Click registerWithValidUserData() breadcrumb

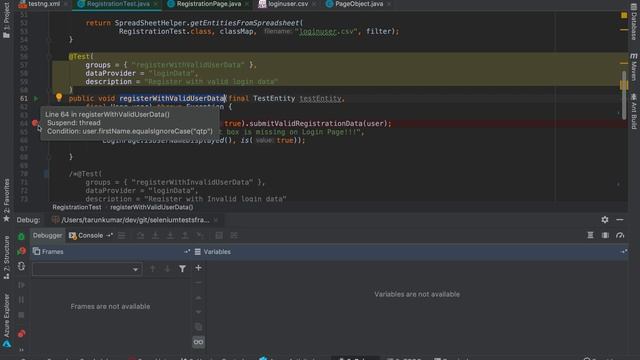tap(151, 207)
